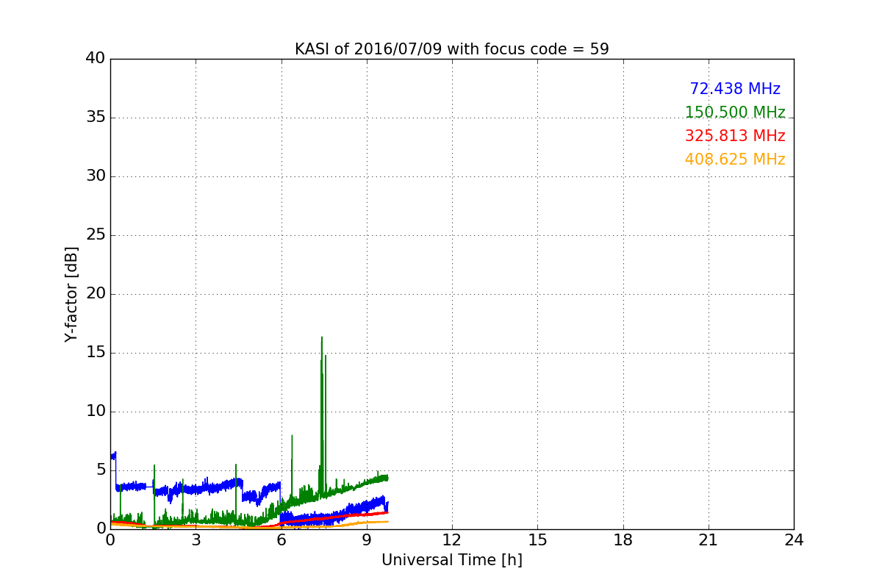Select the green 150.500 MHz legend label
The height and width of the screenshot is (588, 882).
735,112
